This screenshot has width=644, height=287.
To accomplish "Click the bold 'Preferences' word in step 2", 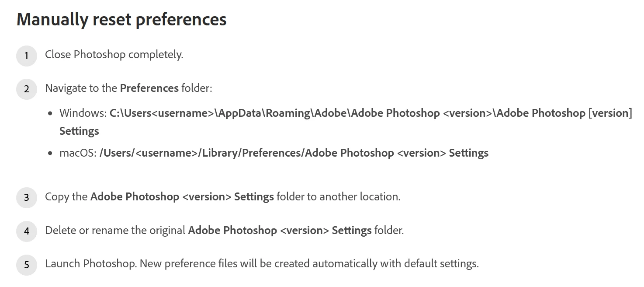I will [149, 88].
